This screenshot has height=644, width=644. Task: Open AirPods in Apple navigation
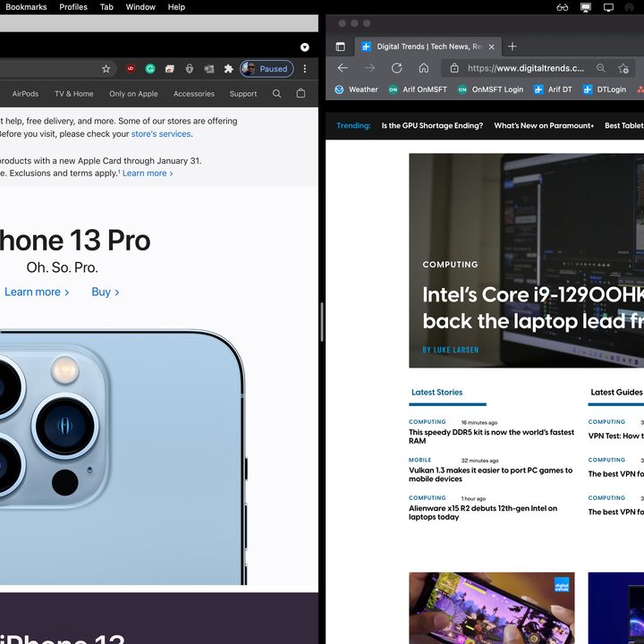[25, 94]
